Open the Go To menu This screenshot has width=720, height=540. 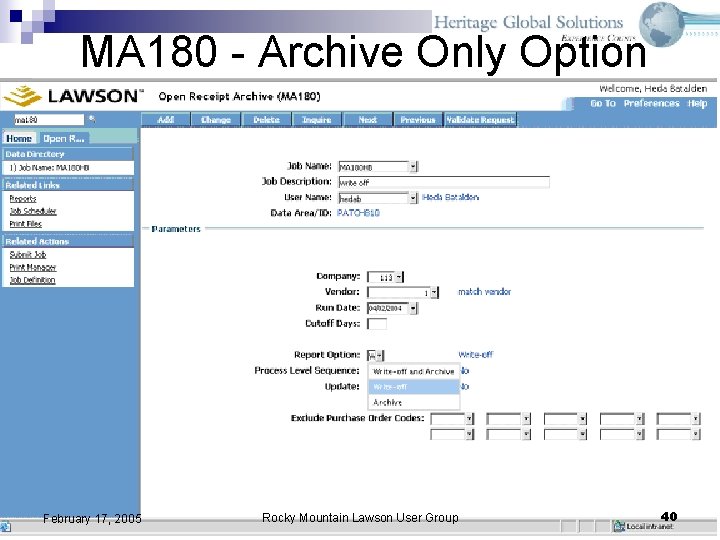(603, 103)
